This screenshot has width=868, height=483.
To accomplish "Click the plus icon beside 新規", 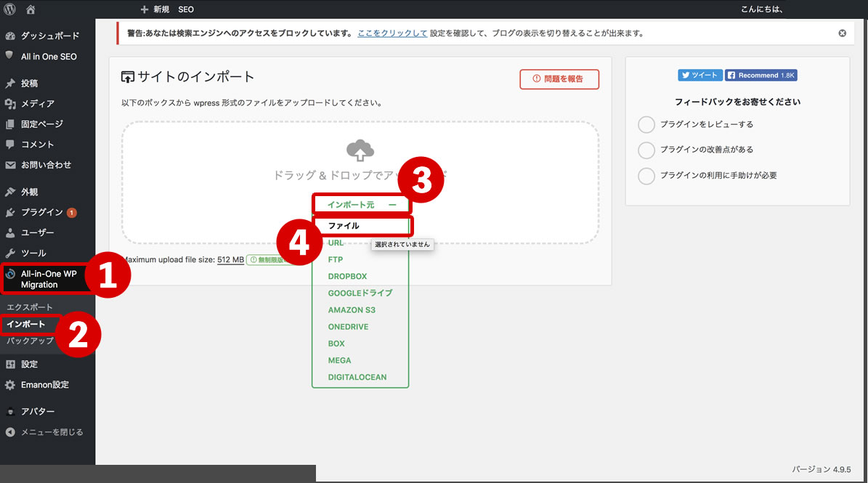I will click(x=144, y=9).
